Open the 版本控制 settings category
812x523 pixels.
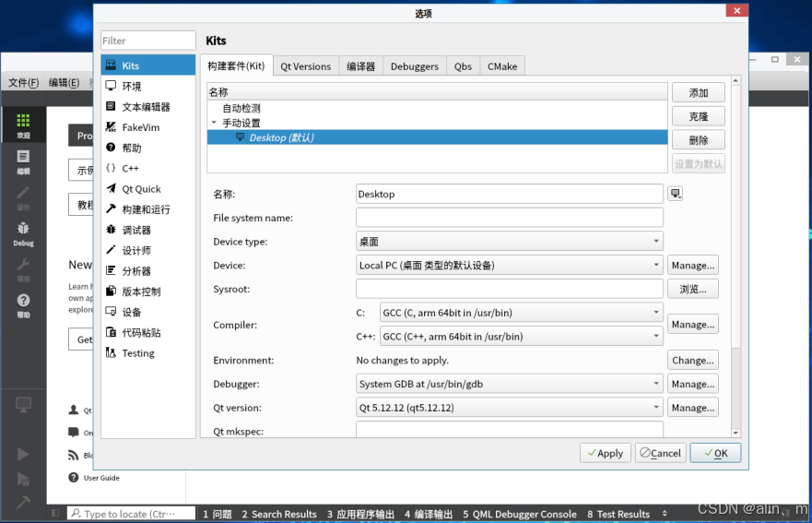tap(148, 291)
